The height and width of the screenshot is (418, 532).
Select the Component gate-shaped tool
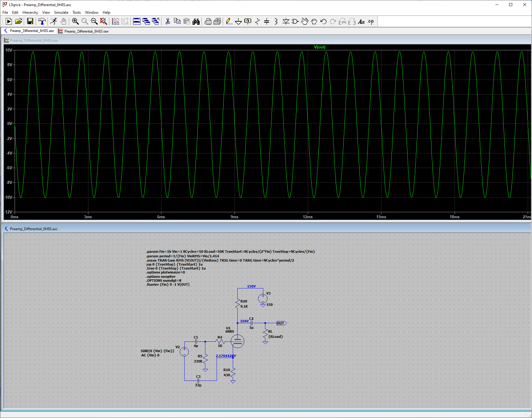295,21
